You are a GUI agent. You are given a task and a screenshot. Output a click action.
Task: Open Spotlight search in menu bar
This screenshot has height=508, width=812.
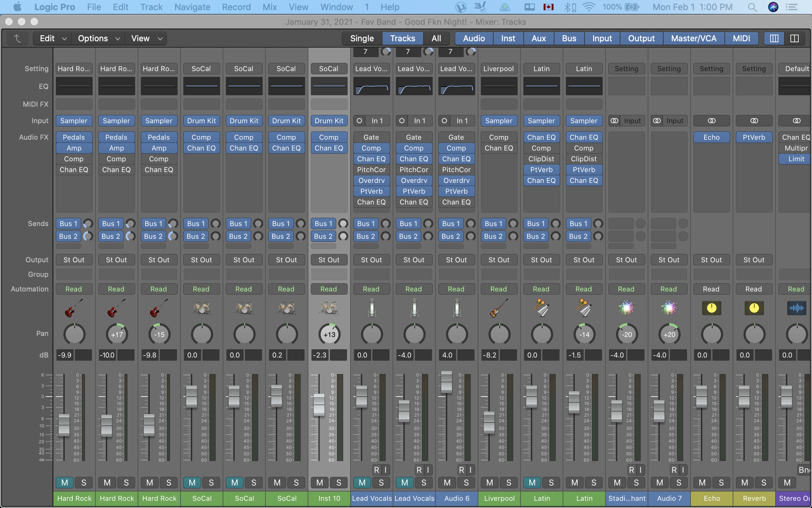[x=752, y=7]
